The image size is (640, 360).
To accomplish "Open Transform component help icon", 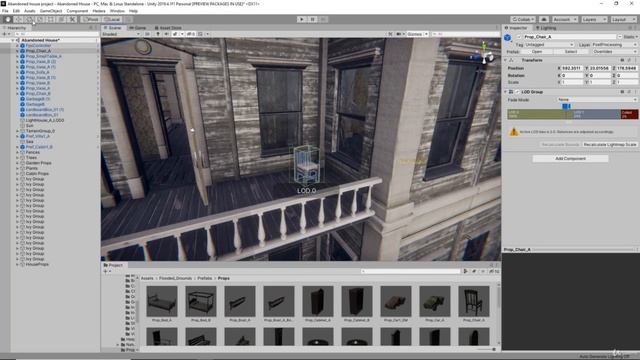I will [622, 60].
